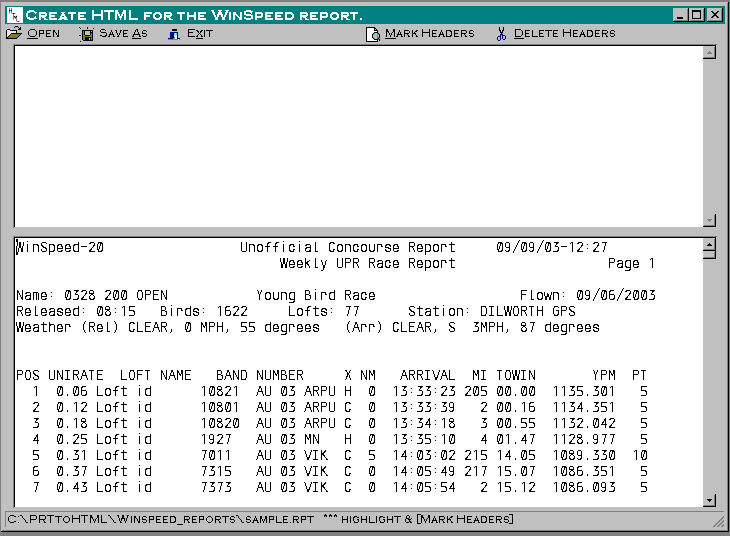Click the application icon in the title bar

[x=14, y=15]
